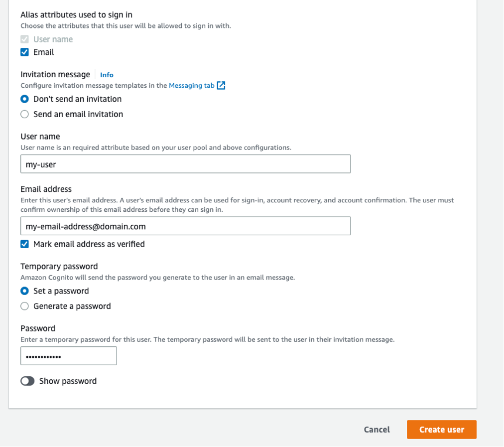504x447 pixels.
Task: Click the Mark email address as verified label
Action: (89, 244)
